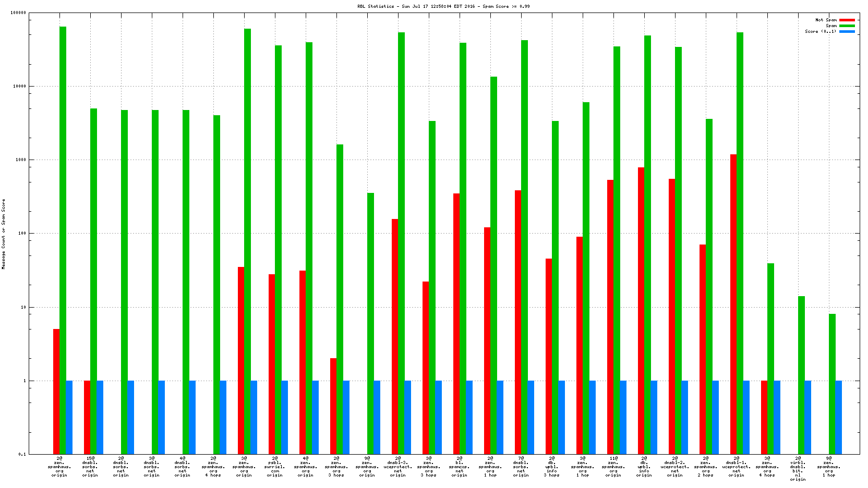Select the "Not Spam" legend label
868x488 pixels.
[x=826, y=20]
